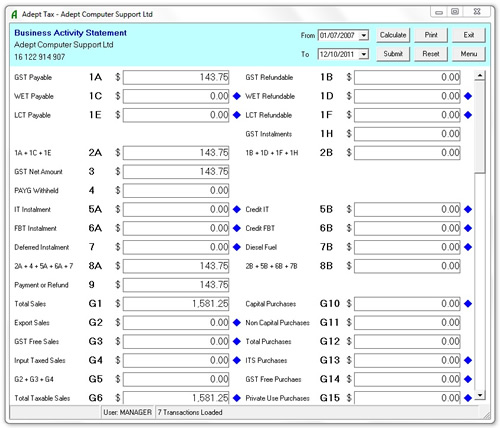Click the blue diamond beside ITS Purchases G13
Screen dimensions: 500x428
click(468, 360)
